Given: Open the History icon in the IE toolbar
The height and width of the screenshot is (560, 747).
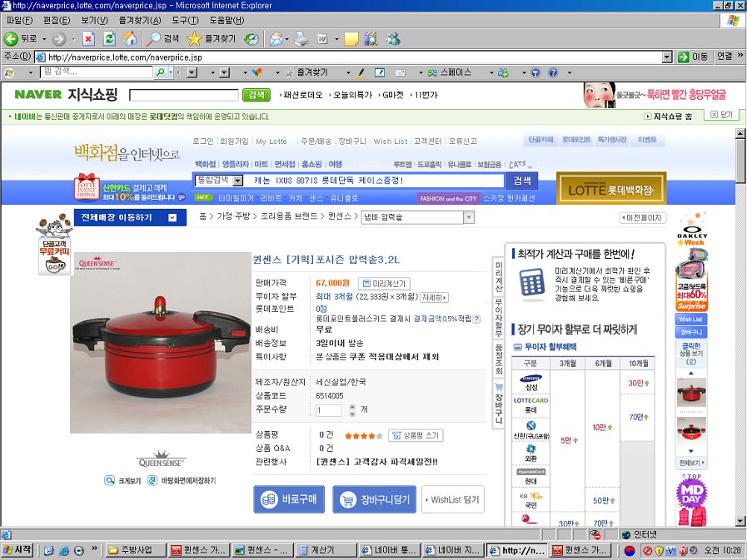Looking at the screenshot, I should [251, 39].
